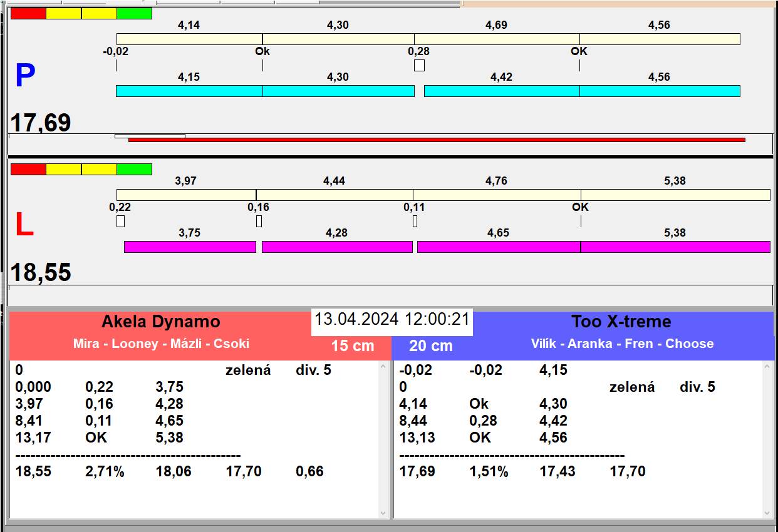This screenshot has height=532, width=778.
Task: Toggle the small box under 0,28 in lane P
Action: click(419, 65)
